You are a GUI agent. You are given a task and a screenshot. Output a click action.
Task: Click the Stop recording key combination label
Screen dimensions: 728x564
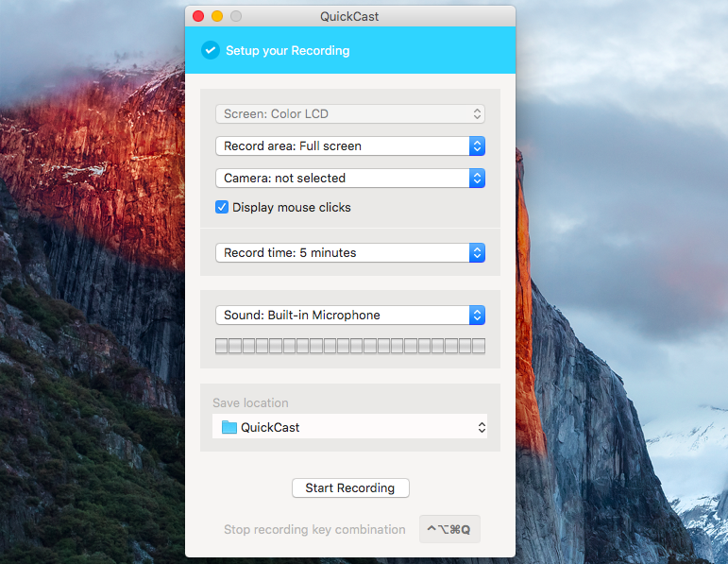pyautogui.click(x=314, y=530)
